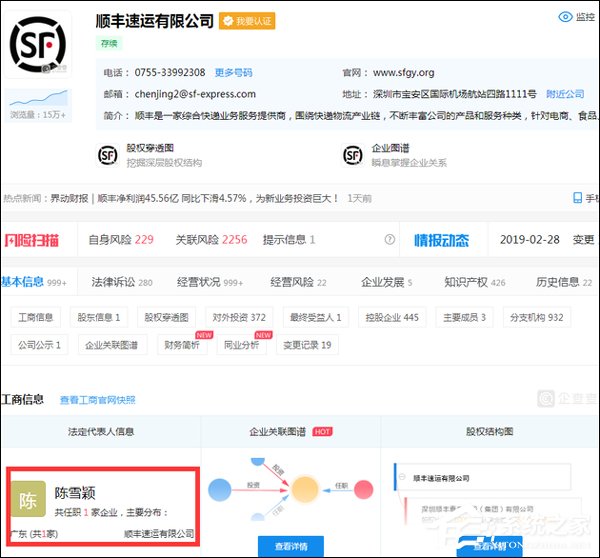
Task: Click 自身风险 229
Action: (121, 240)
